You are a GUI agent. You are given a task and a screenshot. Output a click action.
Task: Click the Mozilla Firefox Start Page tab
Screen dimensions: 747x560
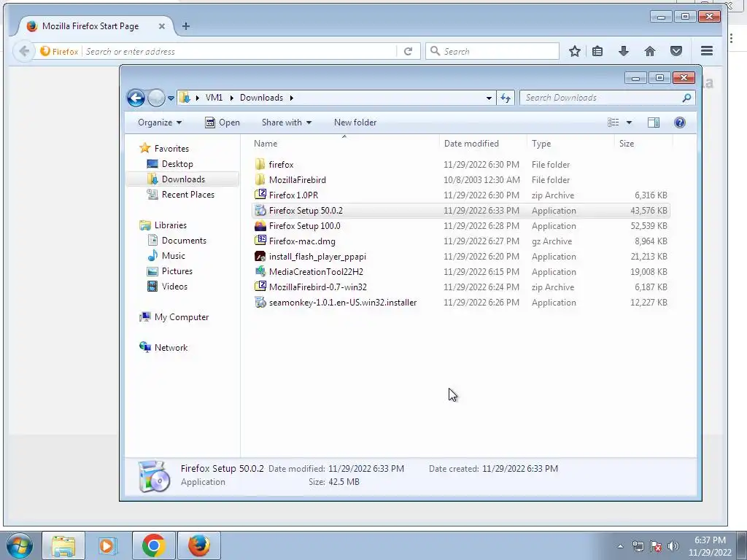90,26
